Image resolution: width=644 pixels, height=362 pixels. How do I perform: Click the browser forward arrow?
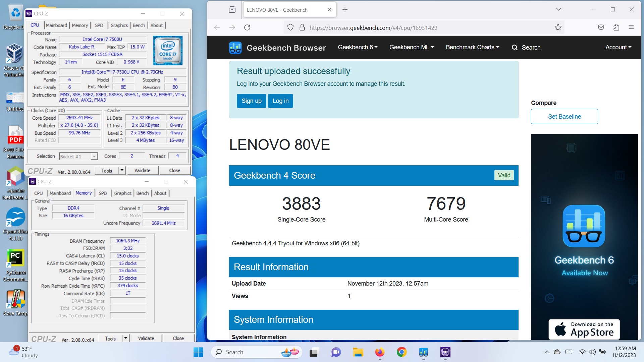(x=232, y=27)
